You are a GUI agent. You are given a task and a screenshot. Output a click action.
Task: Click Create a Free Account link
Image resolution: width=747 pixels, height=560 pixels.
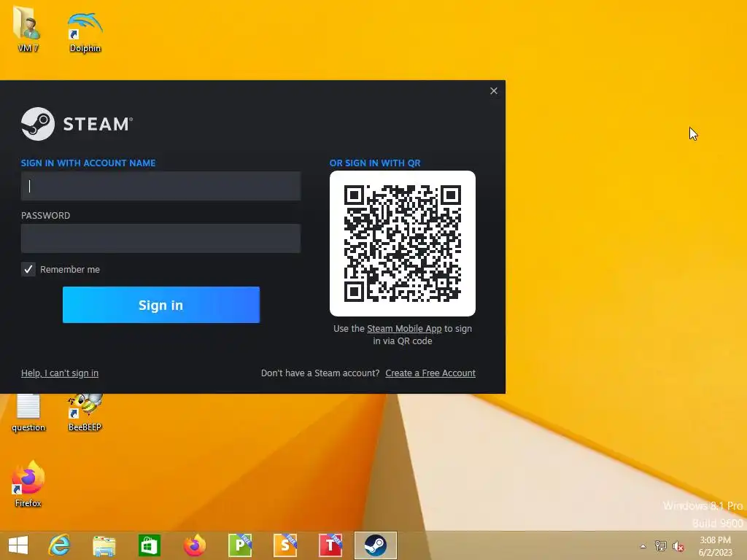[x=430, y=373]
